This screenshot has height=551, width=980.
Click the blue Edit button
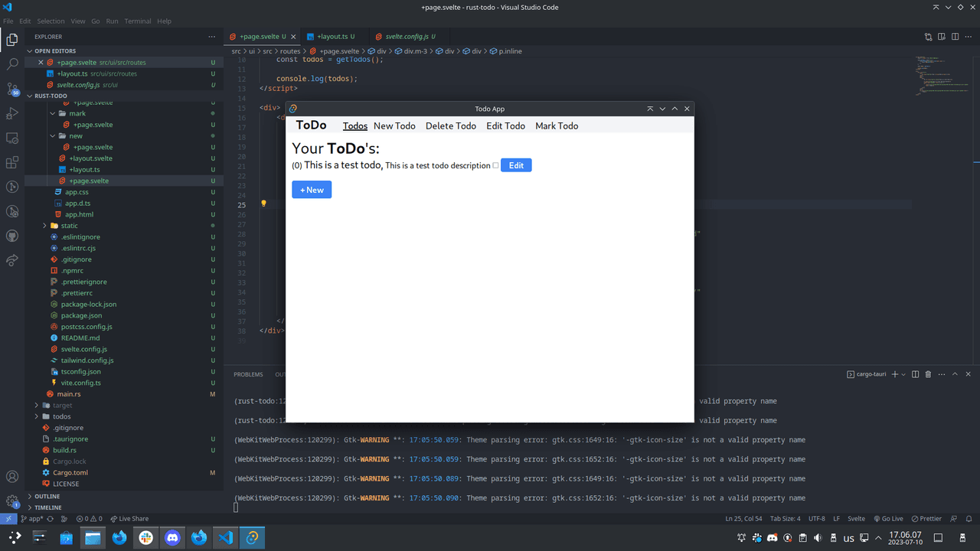coord(516,165)
